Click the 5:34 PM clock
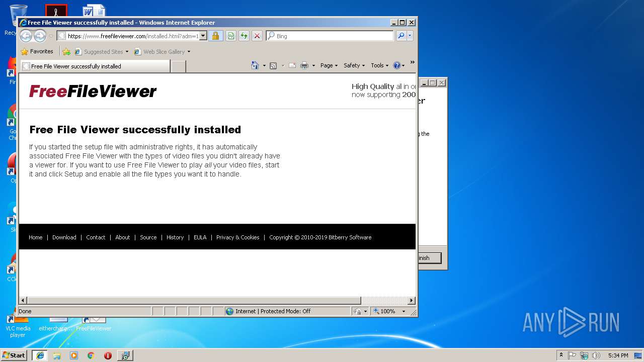 coord(618,355)
